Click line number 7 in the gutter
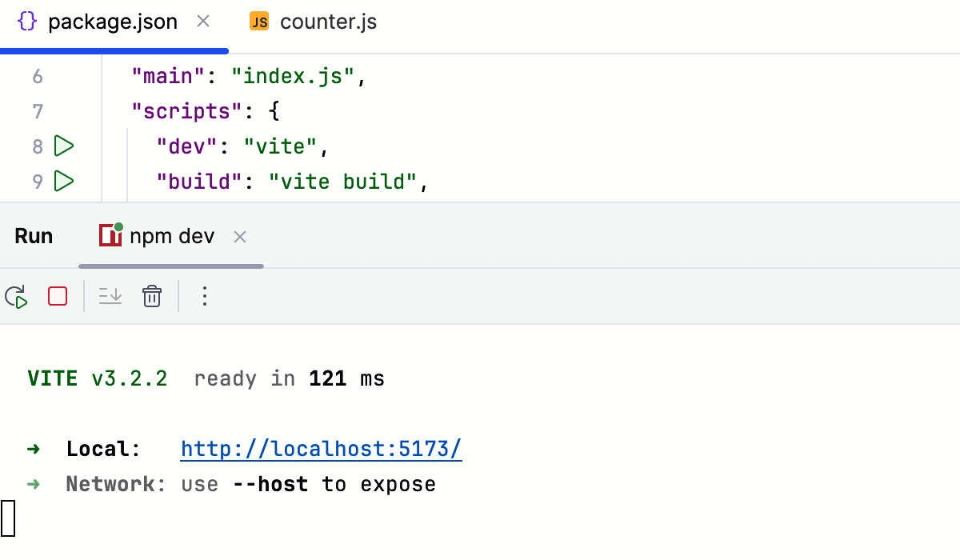Screen dimensions: 960x560 pos(38,110)
